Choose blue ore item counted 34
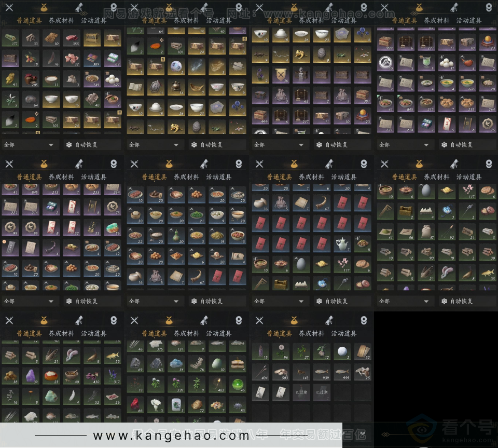This screenshot has width=498, height=448. point(176,364)
